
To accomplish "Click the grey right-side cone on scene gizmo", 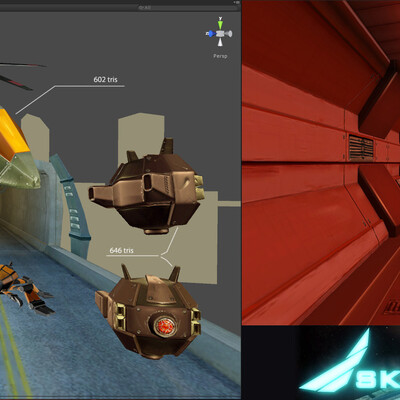I will (x=229, y=34).
